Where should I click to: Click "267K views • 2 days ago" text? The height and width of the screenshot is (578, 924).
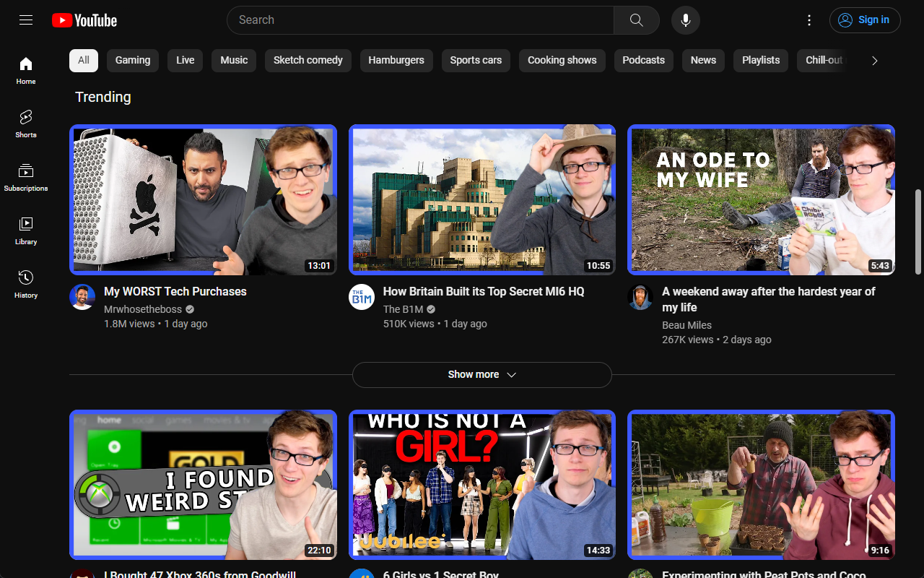pos(717,340)
